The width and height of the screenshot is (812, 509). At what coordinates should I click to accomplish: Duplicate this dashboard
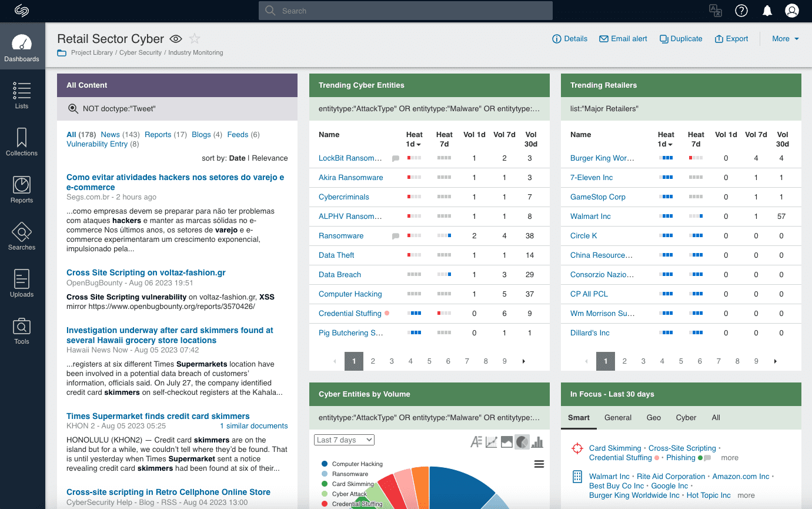pos(681,39)
